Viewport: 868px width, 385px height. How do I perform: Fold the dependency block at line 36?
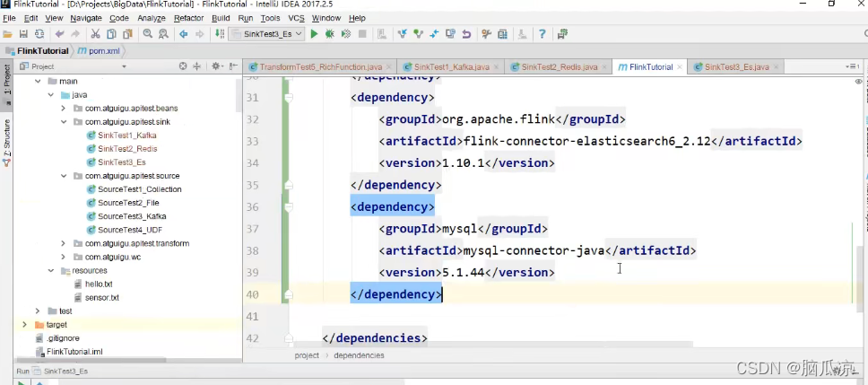[289, 207]
